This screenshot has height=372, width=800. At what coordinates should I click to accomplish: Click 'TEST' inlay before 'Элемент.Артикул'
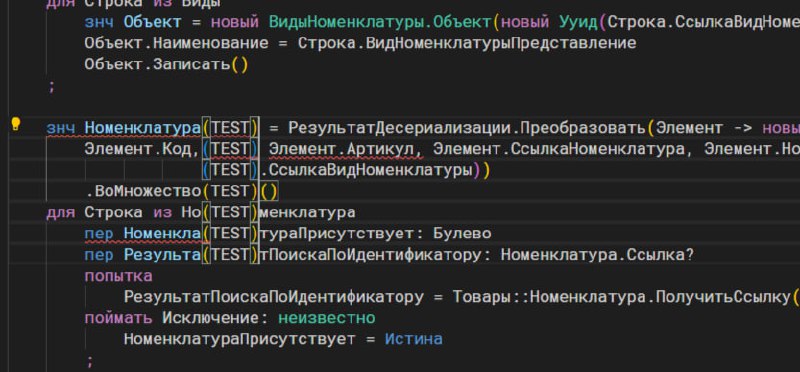pos(230,150)
